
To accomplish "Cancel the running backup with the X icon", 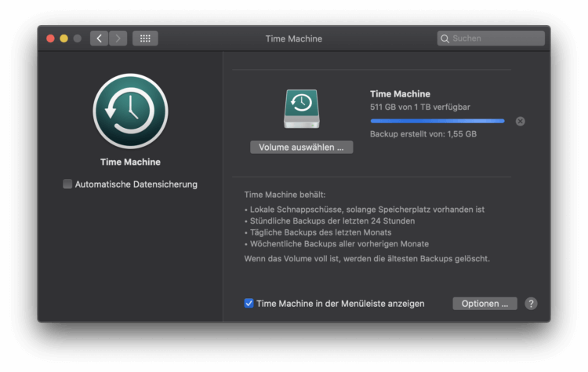I will point(521,121).
